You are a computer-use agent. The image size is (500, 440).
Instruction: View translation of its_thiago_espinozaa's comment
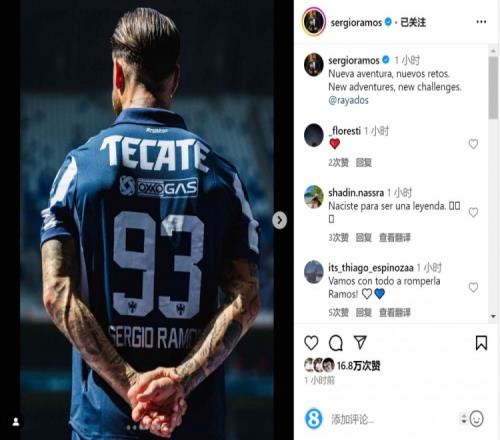point(395,313)
